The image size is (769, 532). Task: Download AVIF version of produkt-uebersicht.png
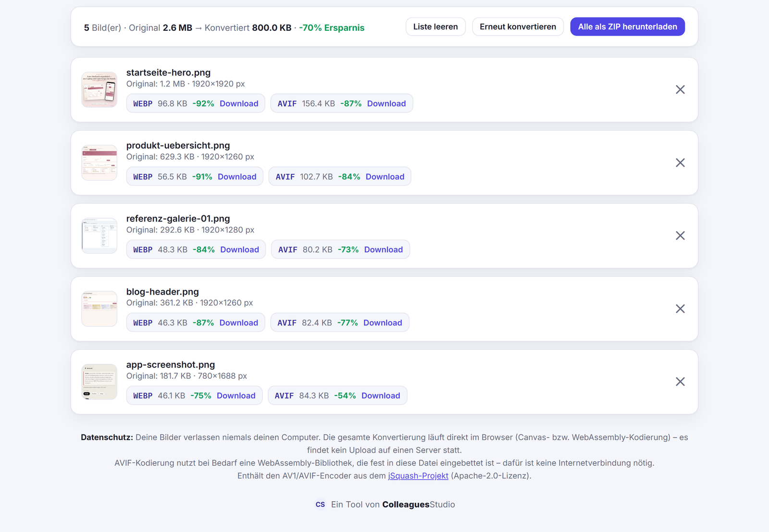pos(385,176)
